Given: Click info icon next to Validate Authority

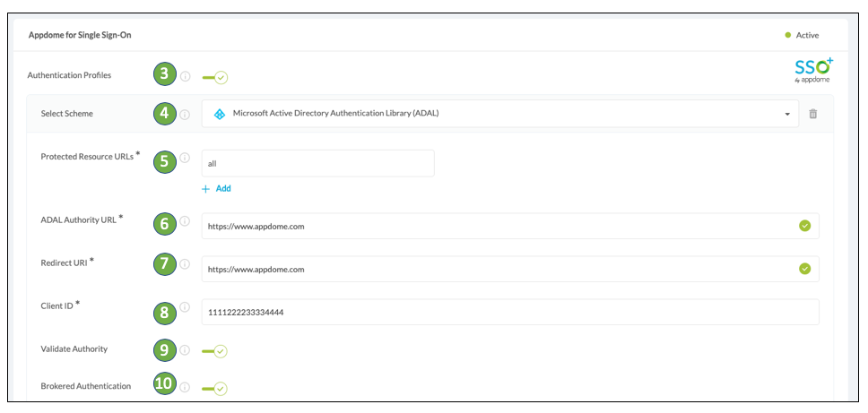Looking at the screenshot, I should [x=186, y=350].
